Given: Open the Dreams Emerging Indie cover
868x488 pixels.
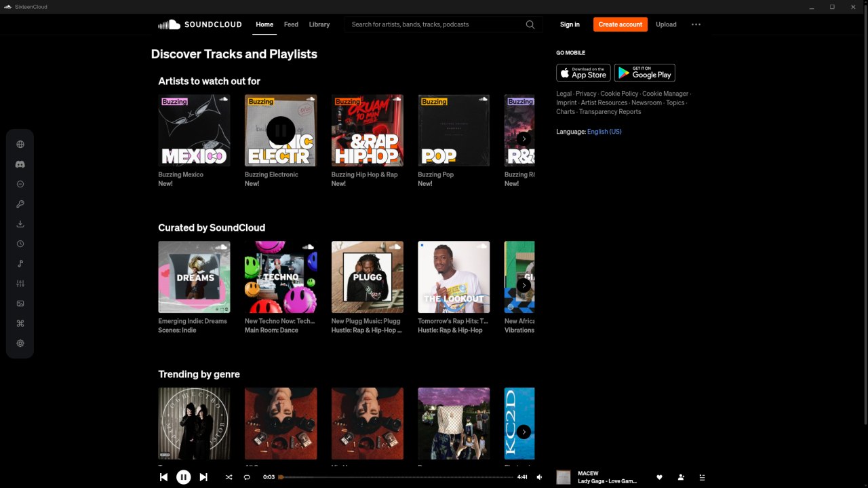Looking at the screenshot, I should 194,277.
